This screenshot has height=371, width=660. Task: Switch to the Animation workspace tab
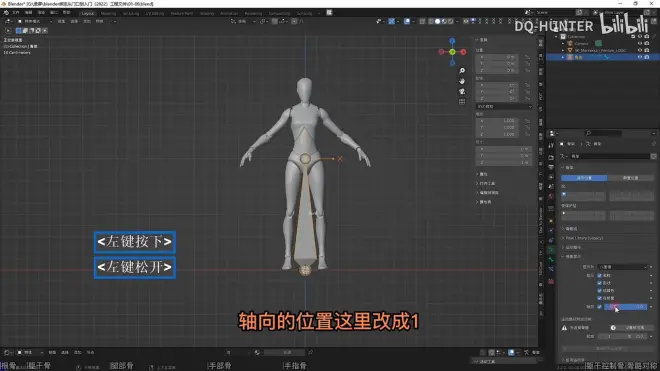pyautogui.click(x=229, y=13)
